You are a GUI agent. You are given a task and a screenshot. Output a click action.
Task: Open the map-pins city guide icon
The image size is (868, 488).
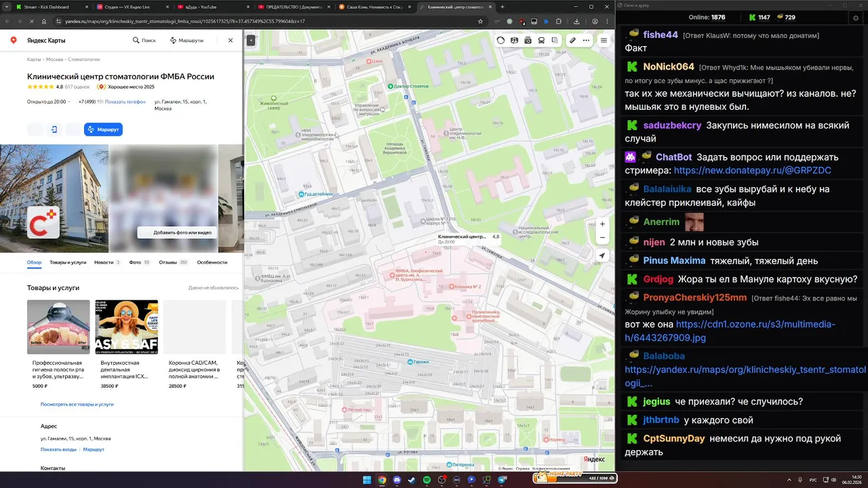pyautogui.click(x=515, y=40)
